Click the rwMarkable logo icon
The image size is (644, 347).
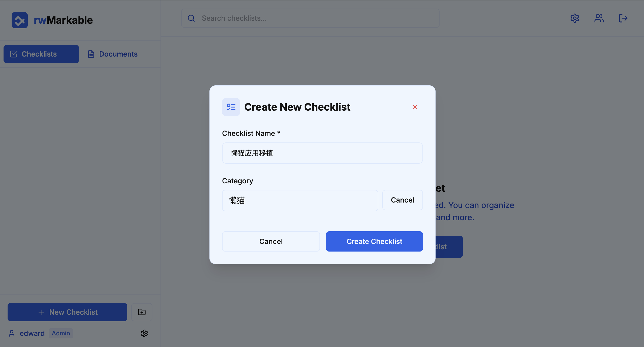(x=20, y=20)
